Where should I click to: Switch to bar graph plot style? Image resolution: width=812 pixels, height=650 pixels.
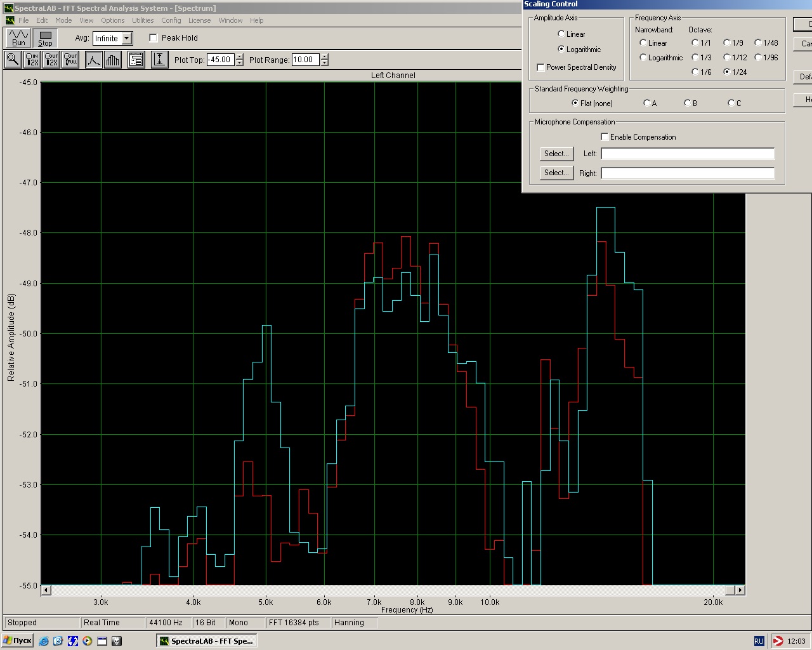[x=113, y=60]
